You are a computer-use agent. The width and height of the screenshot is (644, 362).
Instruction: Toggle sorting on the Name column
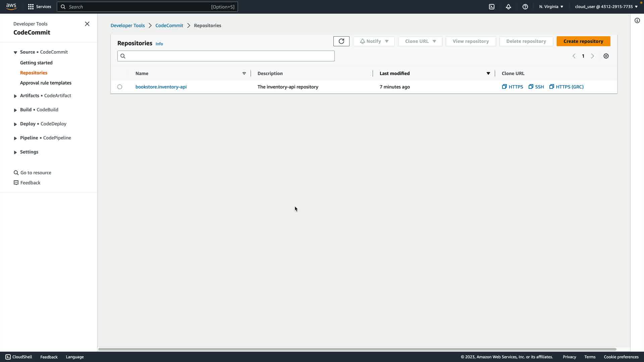(244, 73)
